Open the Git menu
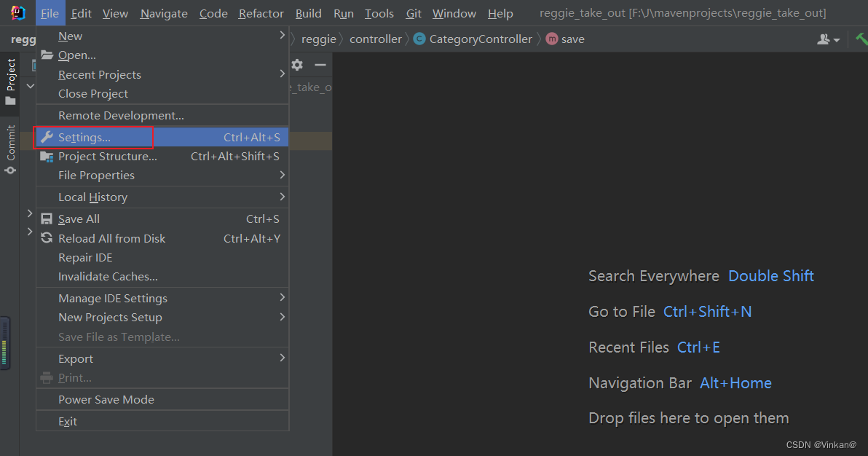The image size is (868, 456). click(x=413, y=12)
